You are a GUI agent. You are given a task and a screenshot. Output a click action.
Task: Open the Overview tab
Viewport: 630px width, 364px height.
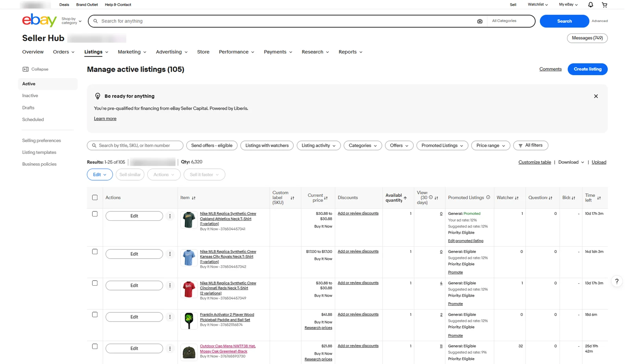point(33,52)
